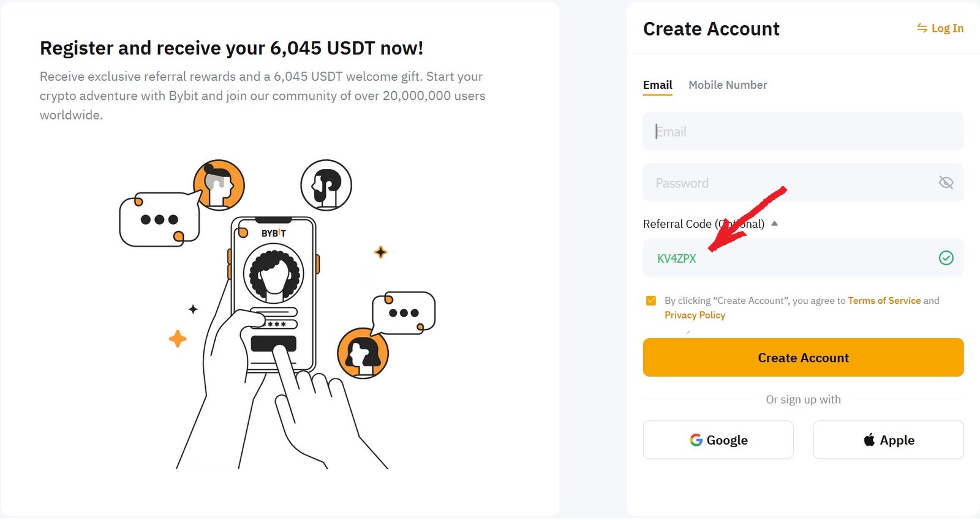980x520 pixels.
Task: Click into the Password field
Action: (x=790, y=183)
